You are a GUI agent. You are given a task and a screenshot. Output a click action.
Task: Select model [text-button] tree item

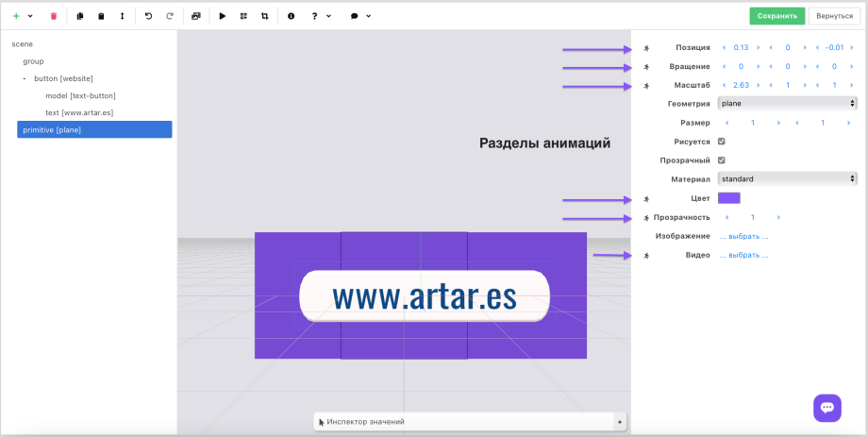(80, 96)
